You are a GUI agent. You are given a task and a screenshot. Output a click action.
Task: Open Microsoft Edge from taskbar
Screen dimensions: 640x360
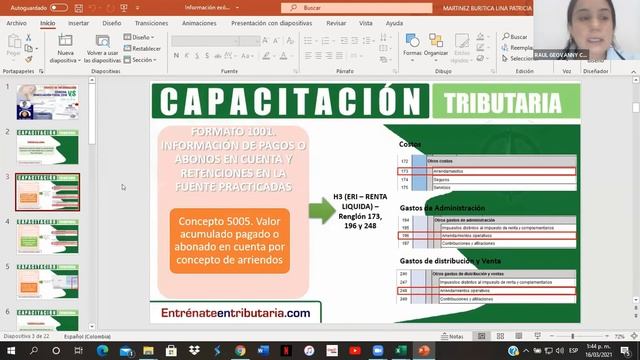(102, 351)
